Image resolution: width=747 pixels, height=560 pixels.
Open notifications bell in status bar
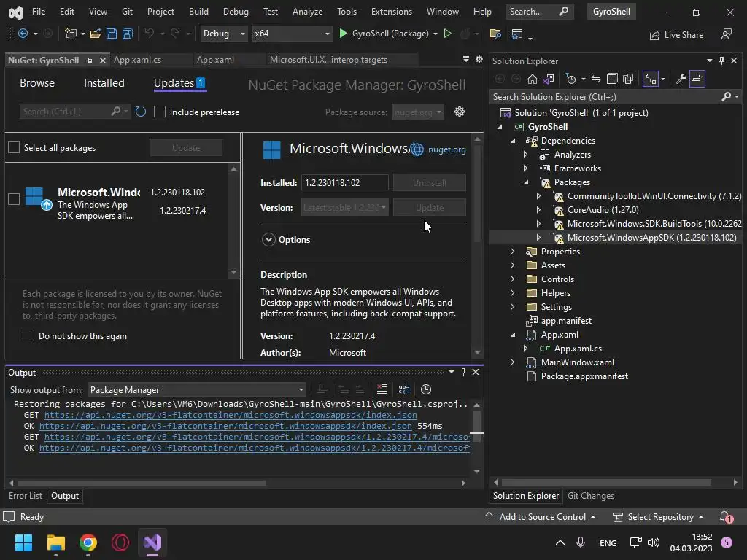(x=726, y=517)
